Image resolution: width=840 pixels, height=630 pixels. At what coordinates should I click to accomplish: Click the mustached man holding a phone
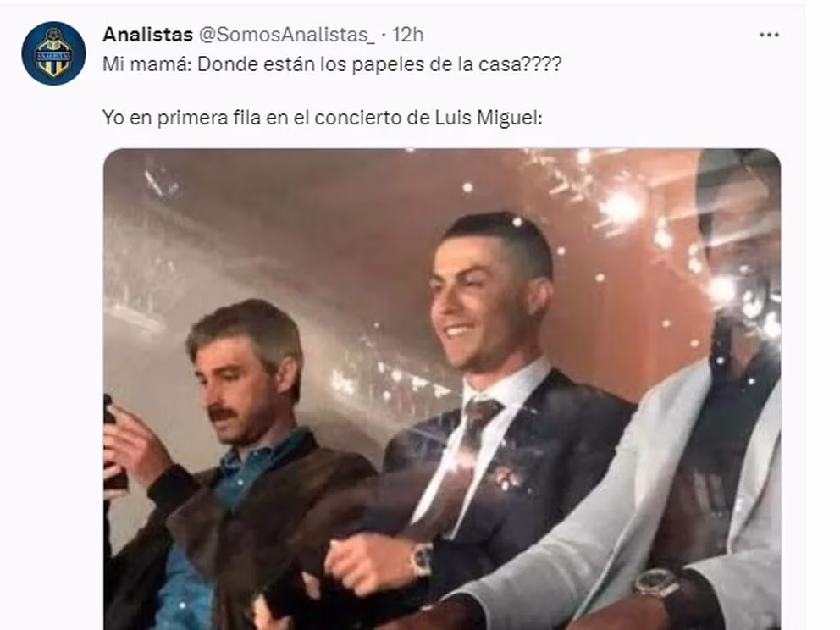[235, 461]
